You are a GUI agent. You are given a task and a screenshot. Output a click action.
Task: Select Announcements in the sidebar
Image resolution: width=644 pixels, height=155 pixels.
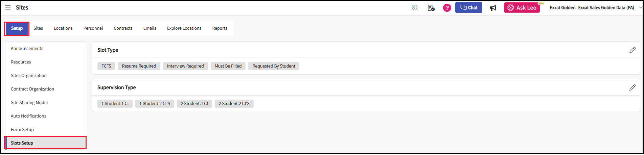pyautogui.click(x=27, y=49)
